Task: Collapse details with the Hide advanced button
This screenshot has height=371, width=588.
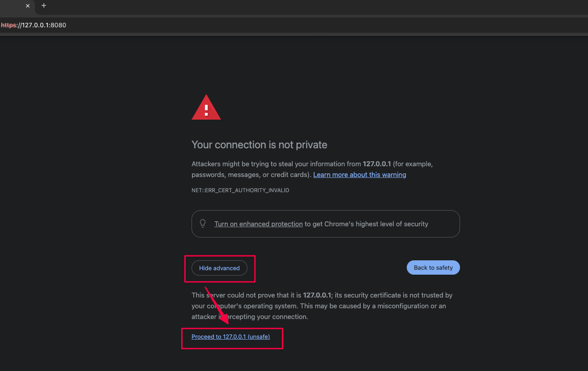Action: click(219, 268)
